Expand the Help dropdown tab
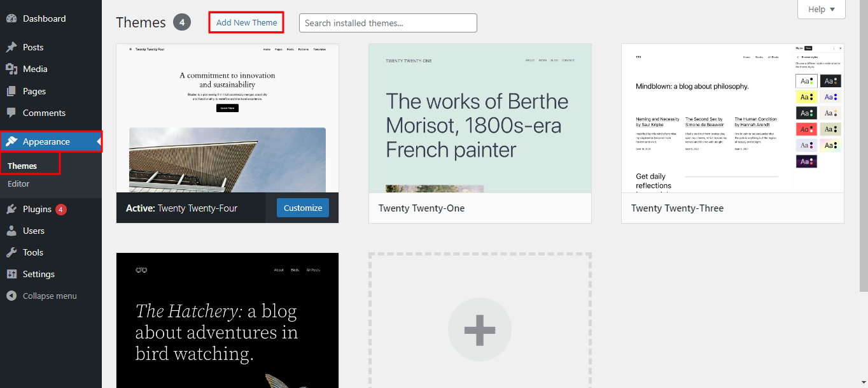This screenshot has height=388, width=868. tap(821, 9)
